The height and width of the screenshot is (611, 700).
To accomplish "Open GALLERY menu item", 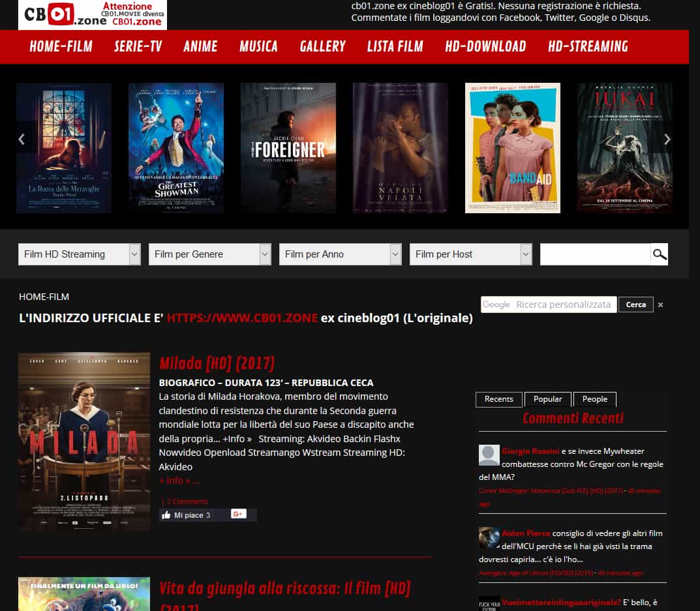I will tap(323, 46).
